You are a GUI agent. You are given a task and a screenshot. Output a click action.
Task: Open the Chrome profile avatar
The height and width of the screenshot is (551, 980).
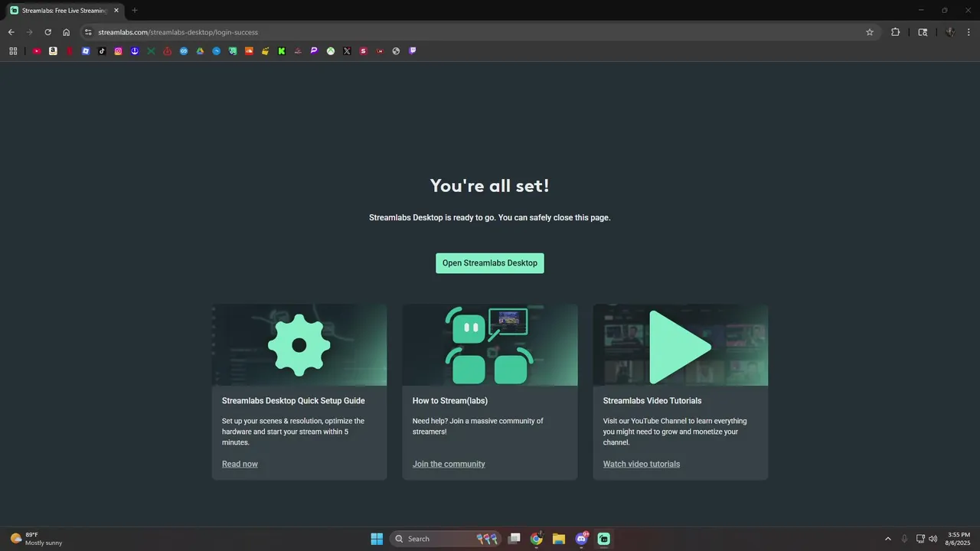tap(950, 32)
